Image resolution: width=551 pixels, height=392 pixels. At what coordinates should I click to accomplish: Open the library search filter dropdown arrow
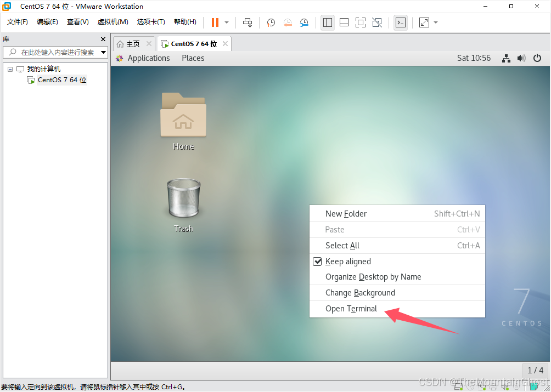[104, 52]
